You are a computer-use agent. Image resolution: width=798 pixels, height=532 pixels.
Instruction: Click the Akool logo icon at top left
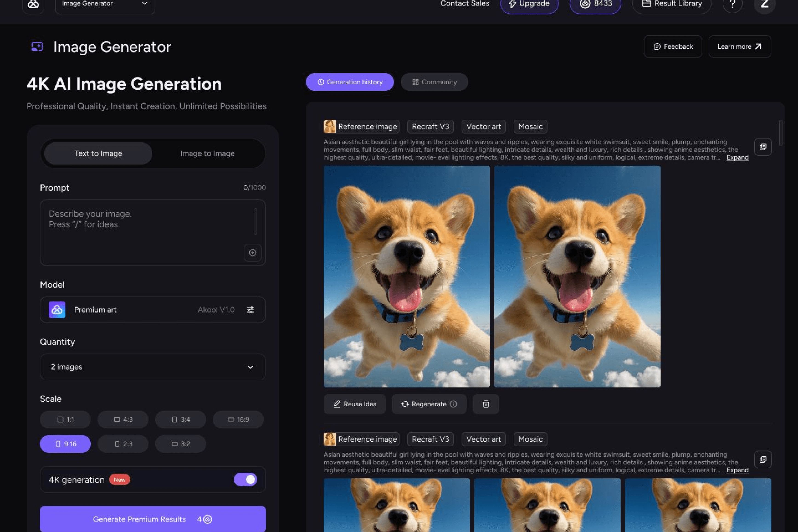33,4
